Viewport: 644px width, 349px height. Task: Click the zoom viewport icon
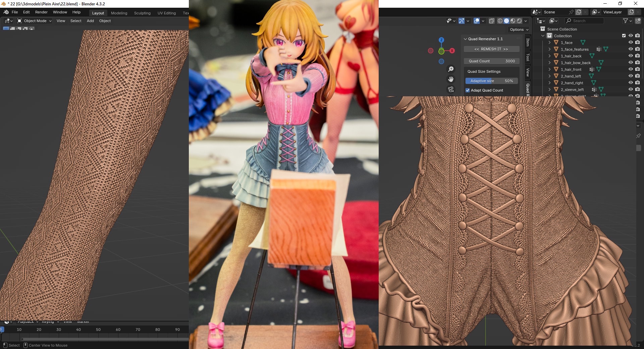point(451,69)
